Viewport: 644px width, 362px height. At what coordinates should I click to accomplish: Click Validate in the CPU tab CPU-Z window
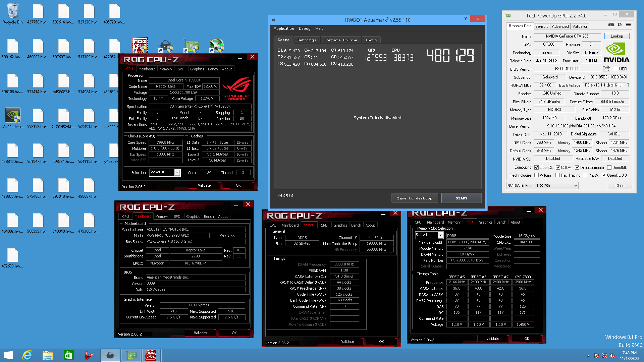[x=204, y=185]
